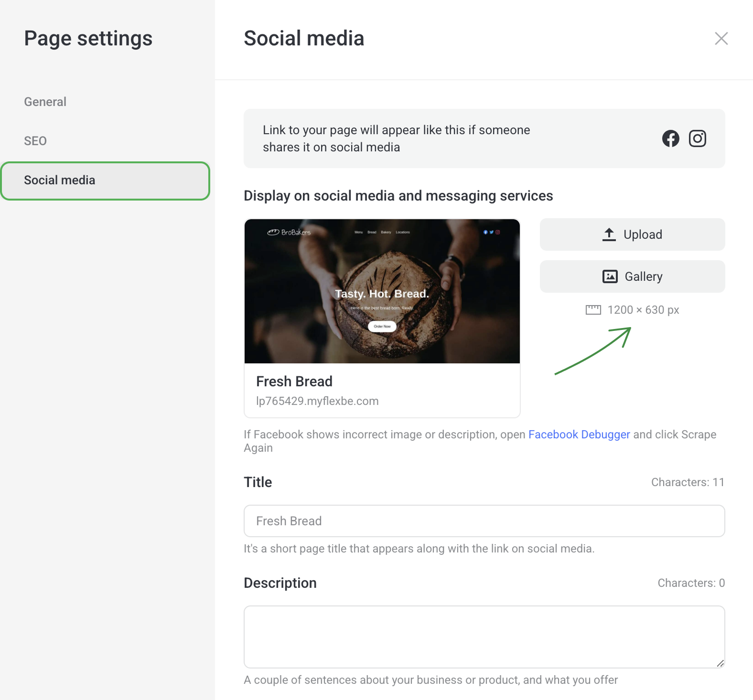Image resolution: width=753 pixels, height=700 pixels.
Task: Open the General settings section
Action: pyautogui.click(x=45, y=102)
